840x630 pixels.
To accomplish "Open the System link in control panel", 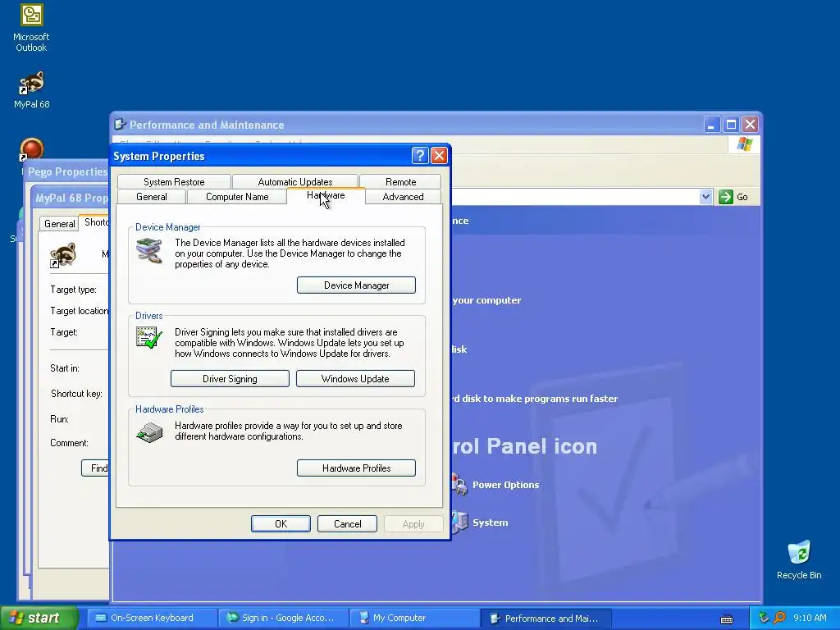I will pyautogui.click(x=491, y=523).
